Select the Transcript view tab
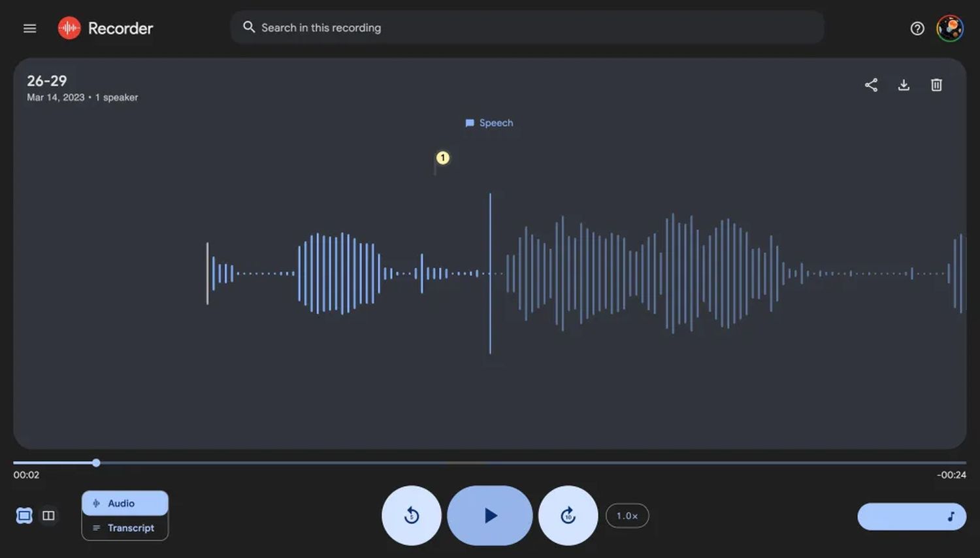 pos(125,528)
